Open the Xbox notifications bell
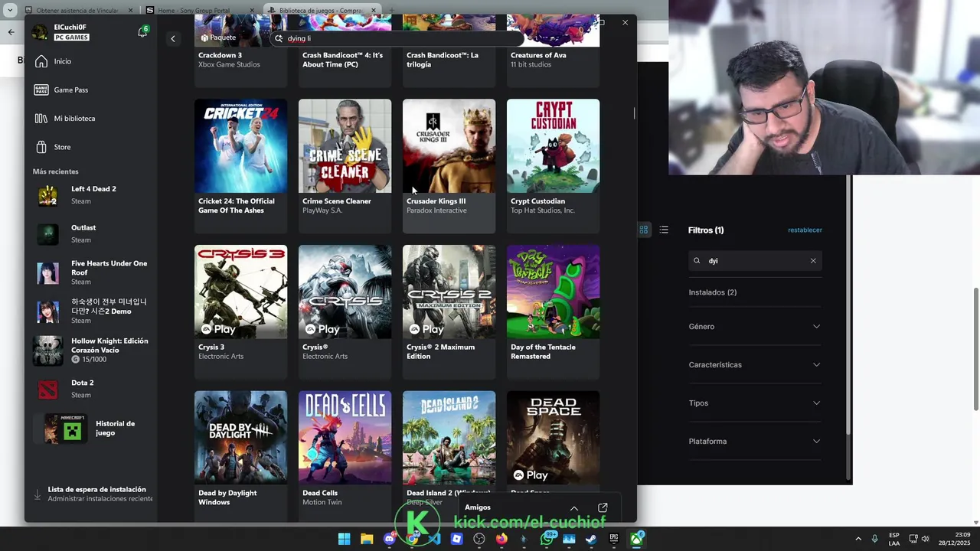Screen dimensions: 980x551 142,32
